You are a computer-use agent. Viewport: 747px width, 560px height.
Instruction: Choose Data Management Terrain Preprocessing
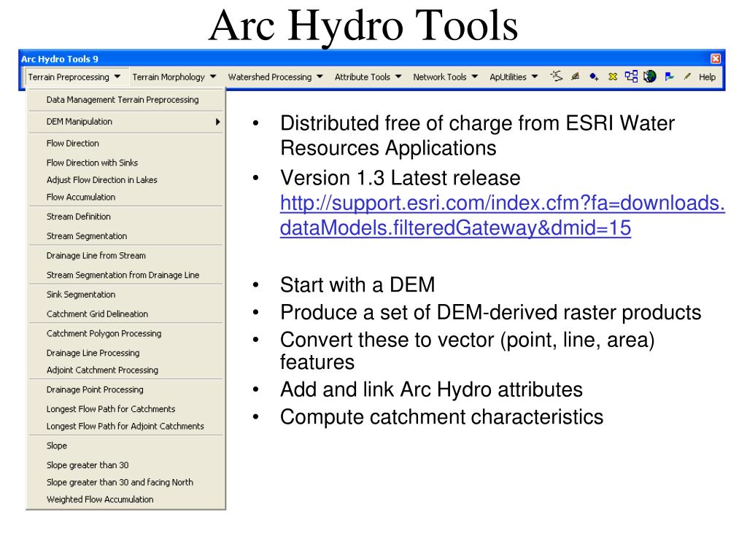point(125,99)
